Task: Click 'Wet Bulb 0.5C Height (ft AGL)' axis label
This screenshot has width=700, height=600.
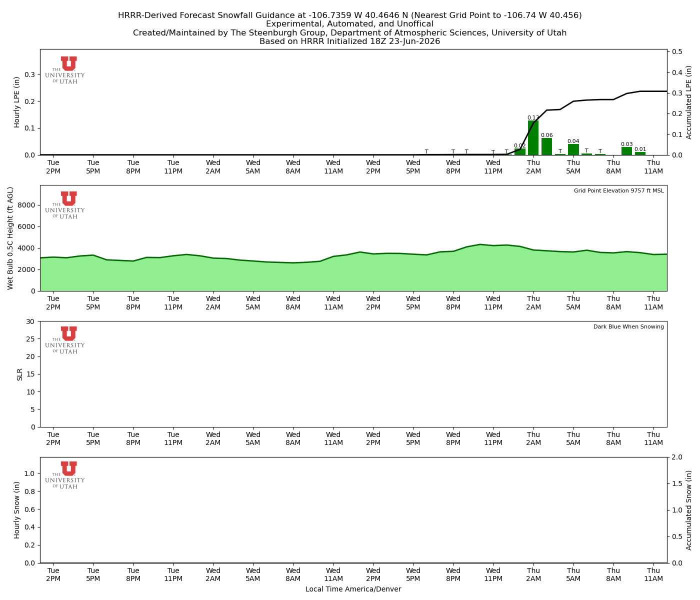Action: [10, 238]
